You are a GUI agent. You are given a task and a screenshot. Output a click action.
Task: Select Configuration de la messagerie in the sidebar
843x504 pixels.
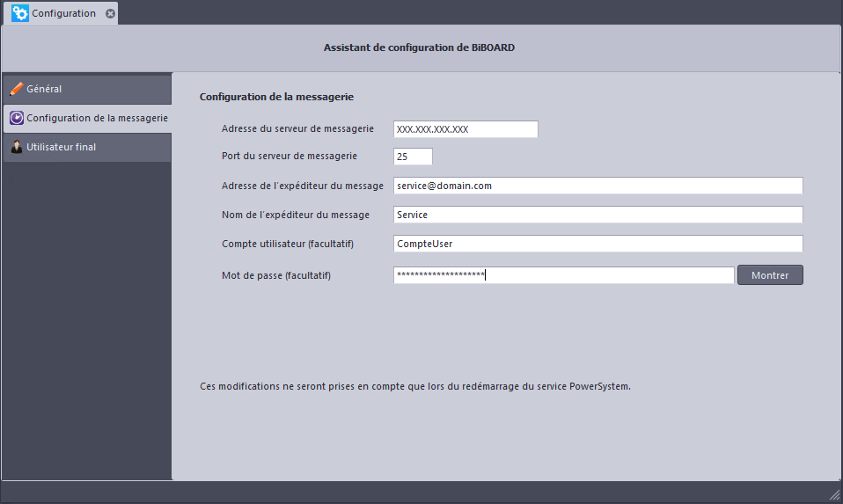87,118
